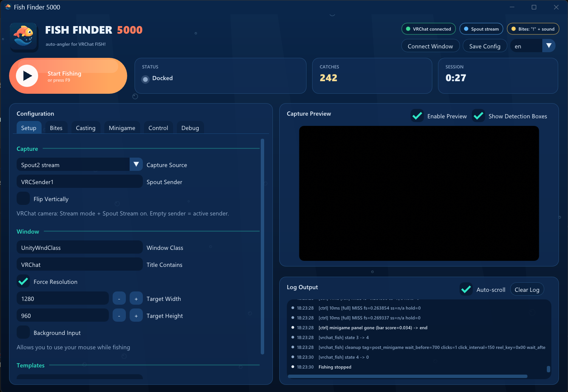
Task: Click the Docked status indicator dot
Action: click(x=145, y=79)
